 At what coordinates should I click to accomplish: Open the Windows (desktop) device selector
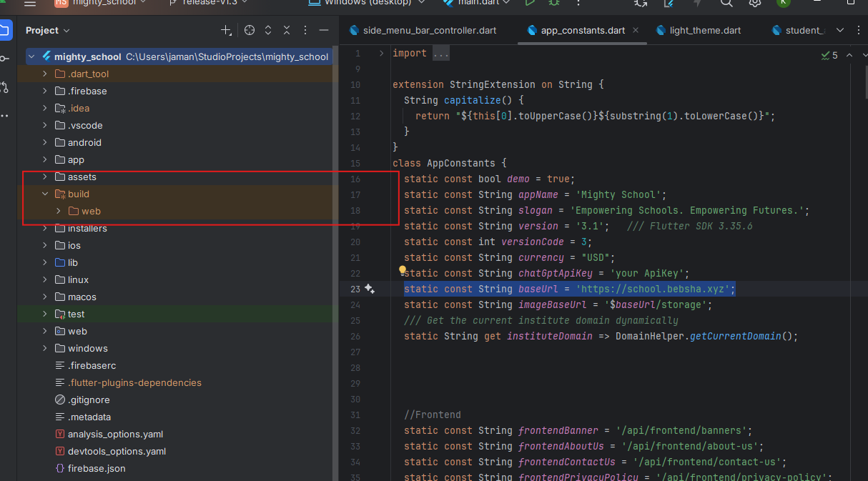coord(368,3)
